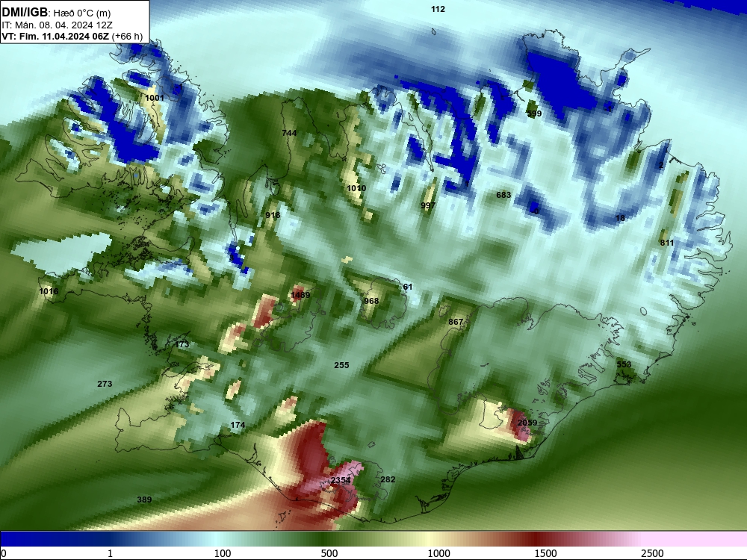Click the map value 968

pos(371,301)
